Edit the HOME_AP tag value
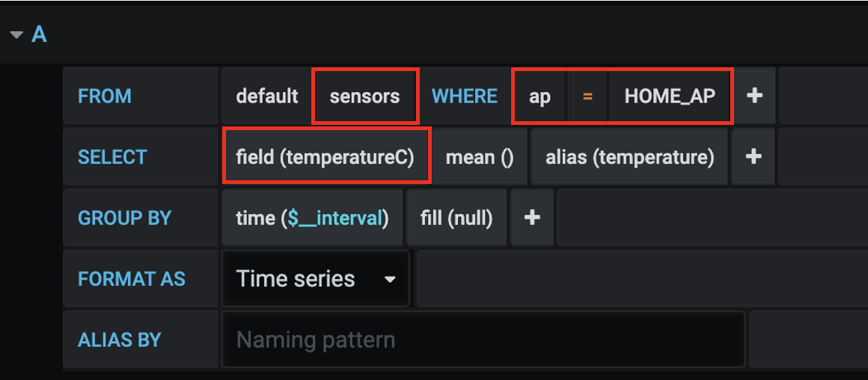868x380 pixels. coord(670,96)
